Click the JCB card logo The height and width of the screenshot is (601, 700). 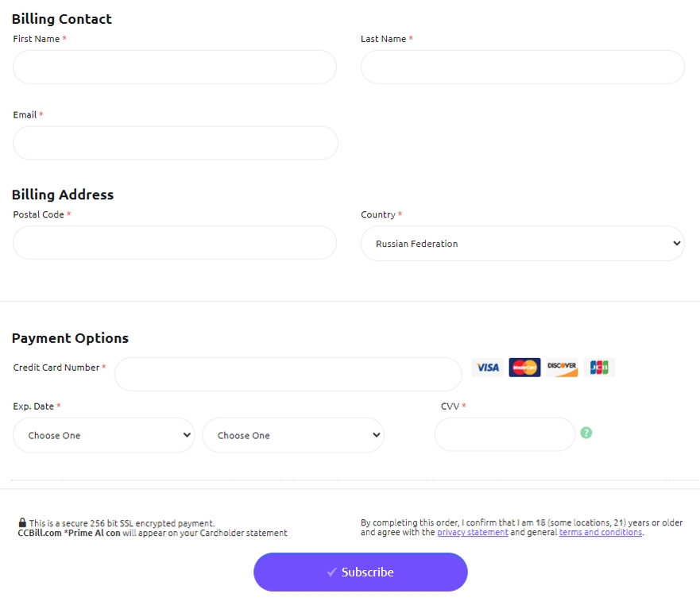[x=599, y=368]
